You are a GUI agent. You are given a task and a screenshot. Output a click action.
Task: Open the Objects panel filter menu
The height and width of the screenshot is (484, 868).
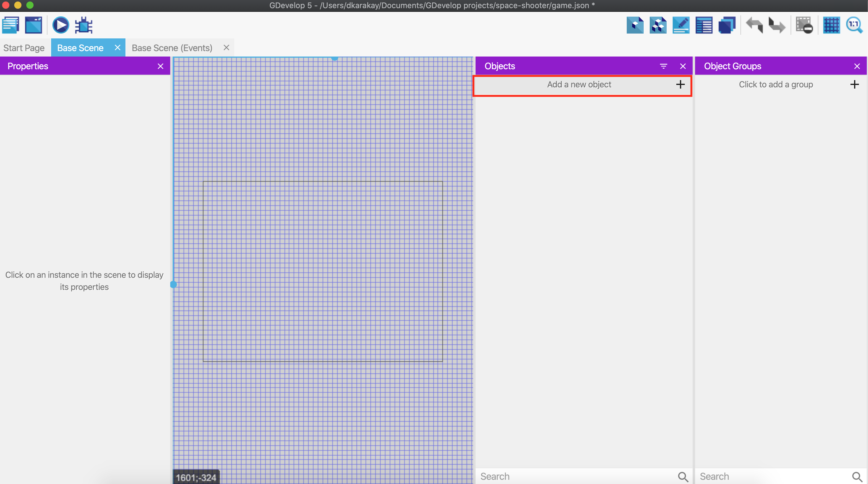point(663,66)
